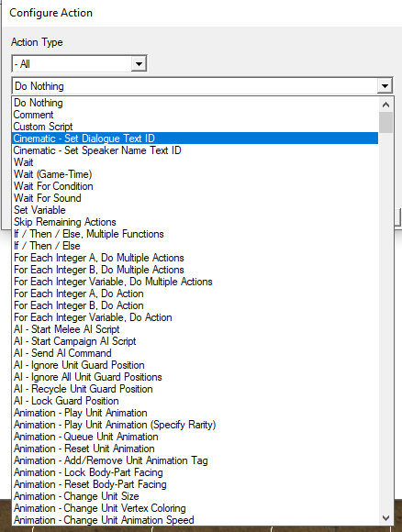Image resolution: width=402 pixels, height=532 pixels.
Task: Select 'Wait For Sound' action
Action: (x=195, y=198)
